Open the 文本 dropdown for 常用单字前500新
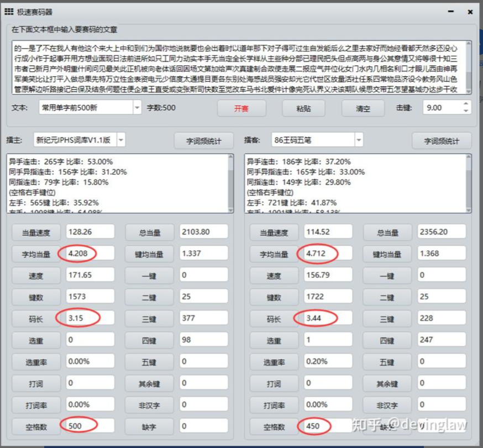Image resolution: width=483 pixels, height=448 pixels. pos(137,108)
